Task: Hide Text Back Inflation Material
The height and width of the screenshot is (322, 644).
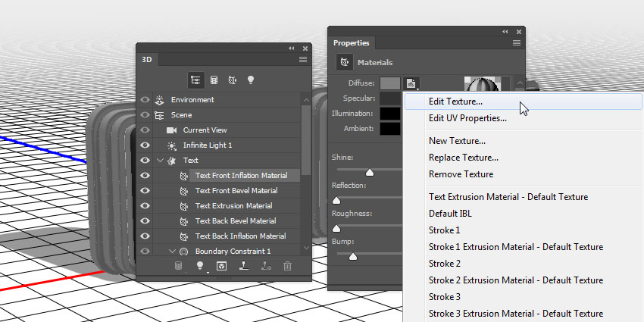Action: 145,236
